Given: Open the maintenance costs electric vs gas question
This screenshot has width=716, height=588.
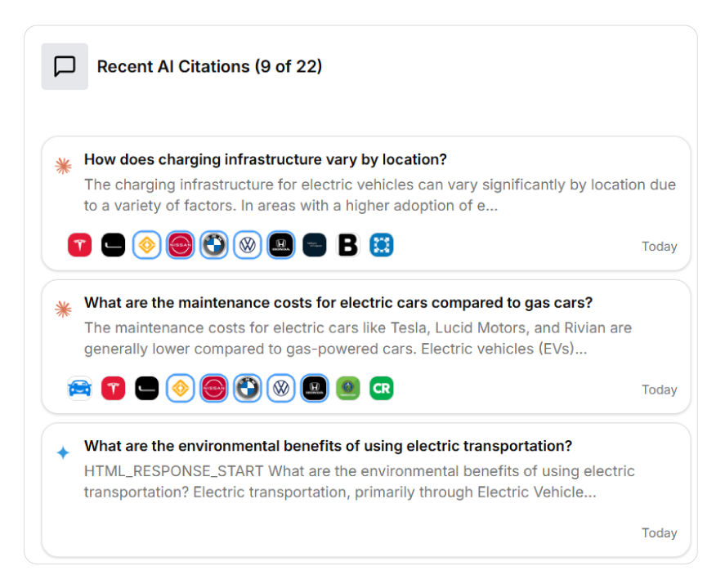Looking at the screenshot, I should pyautogui.click(x=338, y=303).
